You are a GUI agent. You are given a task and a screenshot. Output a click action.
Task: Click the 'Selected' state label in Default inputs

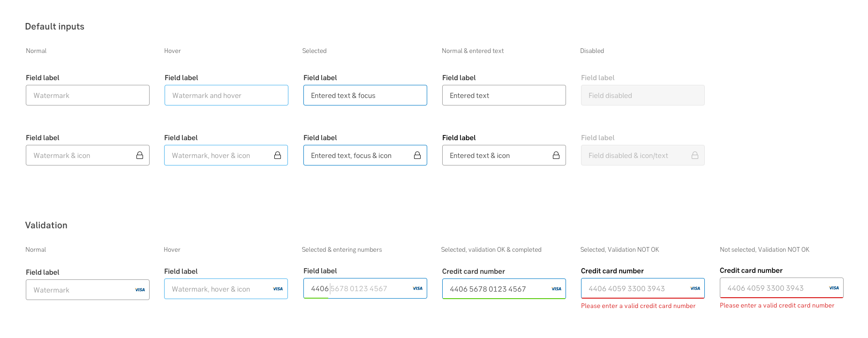(x=314, y=51)
